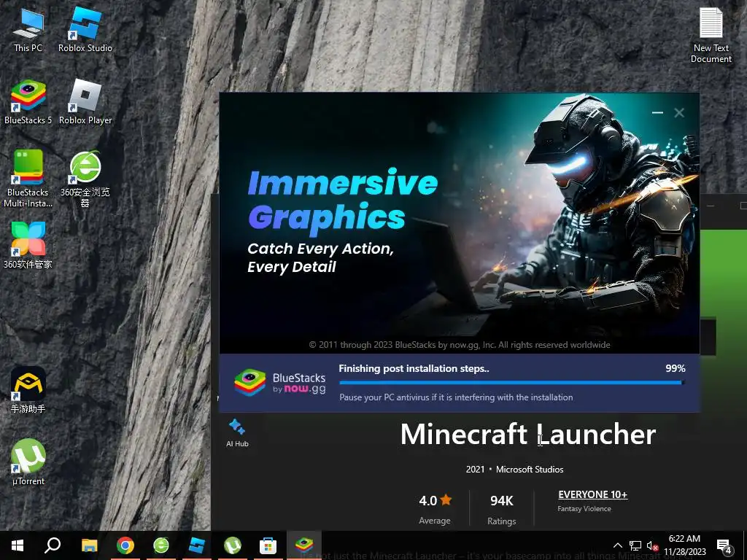Open Roblox Studio desktop shortcut
Viewport: 747px width, 560px height.
click(85, 29)
